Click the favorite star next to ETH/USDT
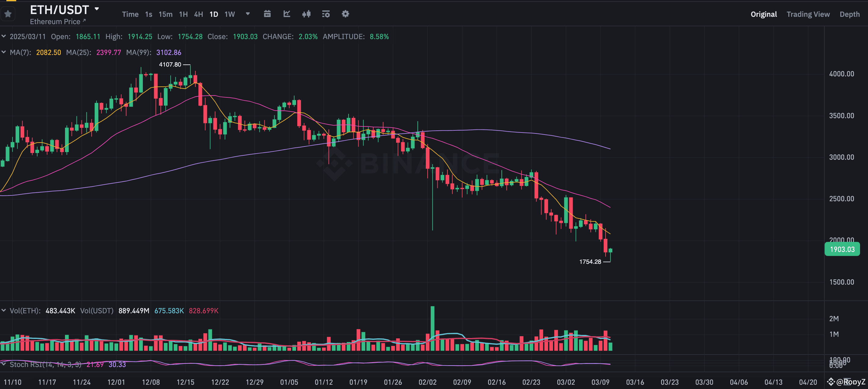The height and width of the screenshot is (389, 868). (x=8, y=13)
